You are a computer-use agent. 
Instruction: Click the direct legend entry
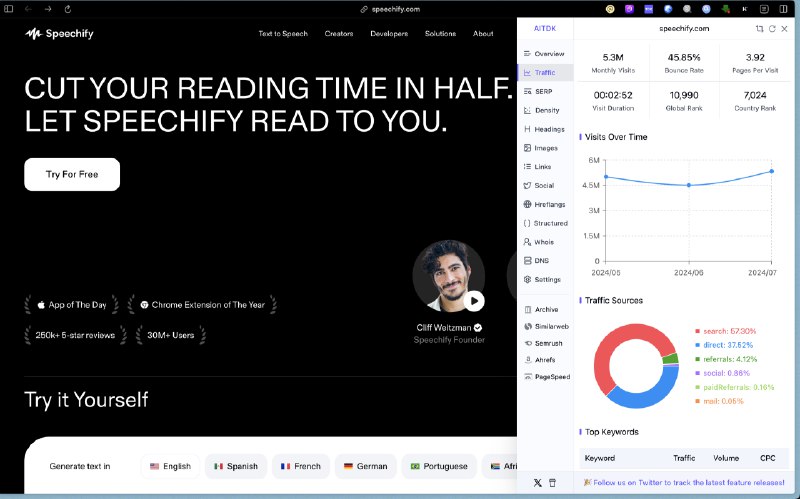tap(724, 345)
